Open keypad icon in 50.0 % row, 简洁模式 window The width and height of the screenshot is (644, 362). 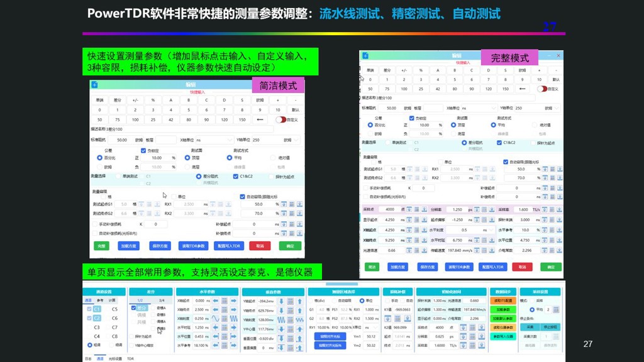pyautogui.click(x=292, y=204)
